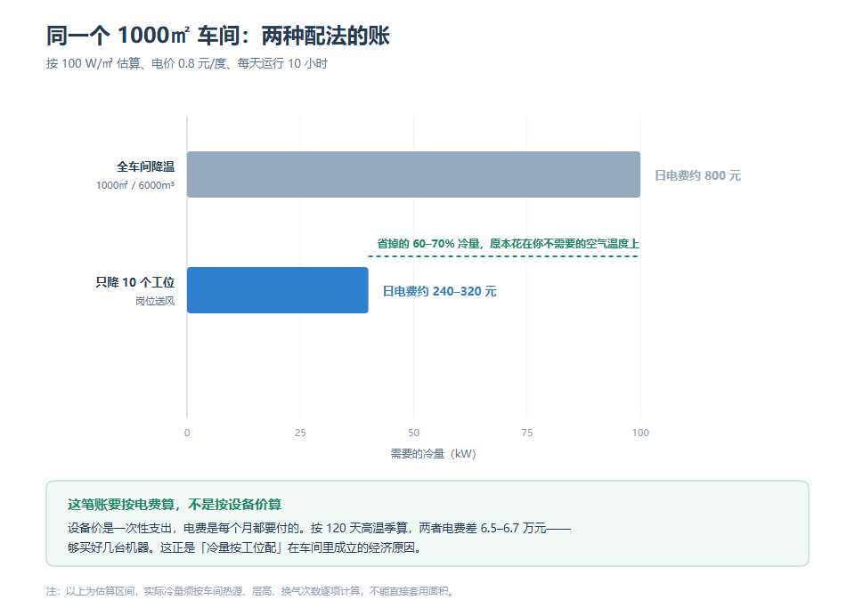
Task: Click the footnote starting with 注：以上为估算区间
Action: coord(251,591)
